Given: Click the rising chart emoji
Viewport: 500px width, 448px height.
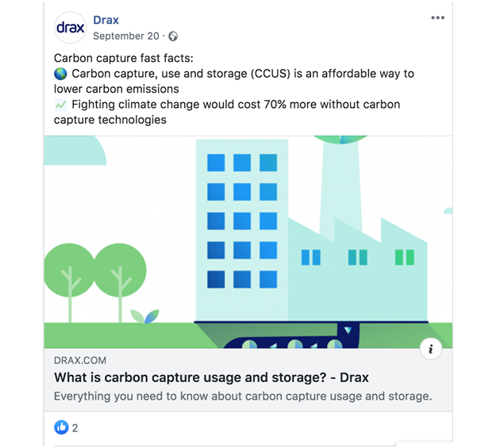Looking at the screenshot, I should (x=60, y=105).
